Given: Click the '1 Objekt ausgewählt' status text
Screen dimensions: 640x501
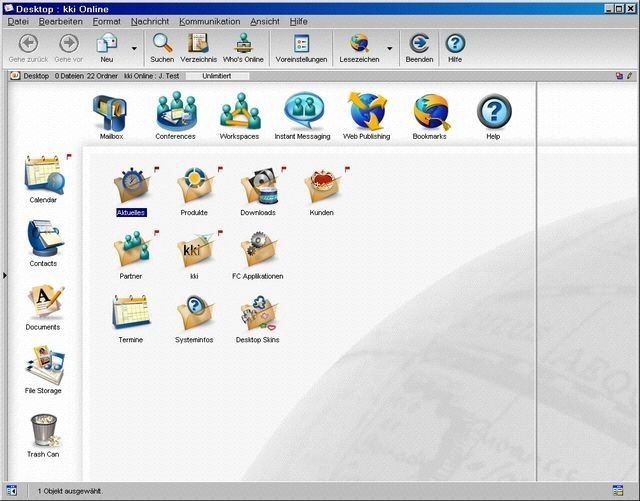Looking at the screenshot, I should pyautogui.click(x=70, y=491).
